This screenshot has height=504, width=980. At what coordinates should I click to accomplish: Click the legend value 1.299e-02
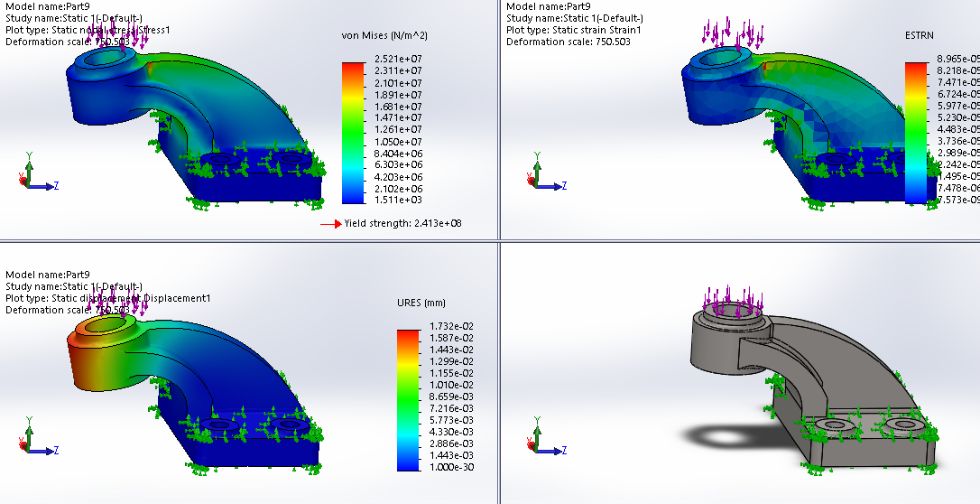(x=452, y=361)
